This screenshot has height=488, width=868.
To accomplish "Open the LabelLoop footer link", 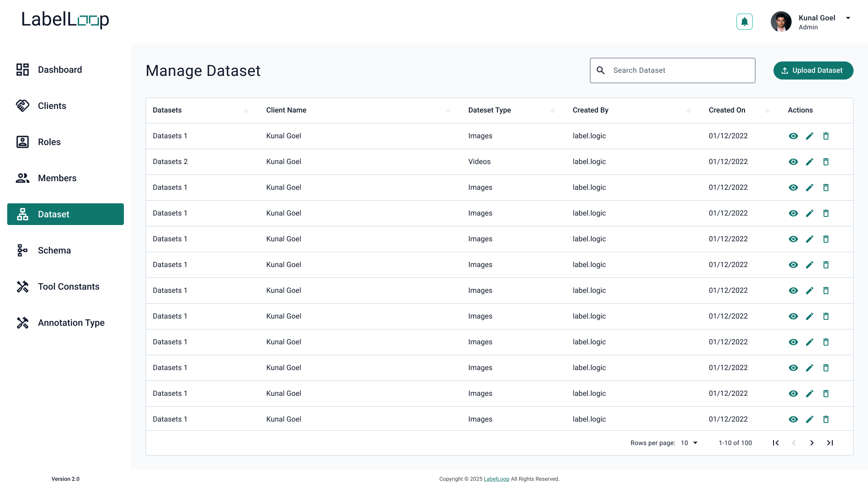I will pyautogui.click(x=496, y=479).
